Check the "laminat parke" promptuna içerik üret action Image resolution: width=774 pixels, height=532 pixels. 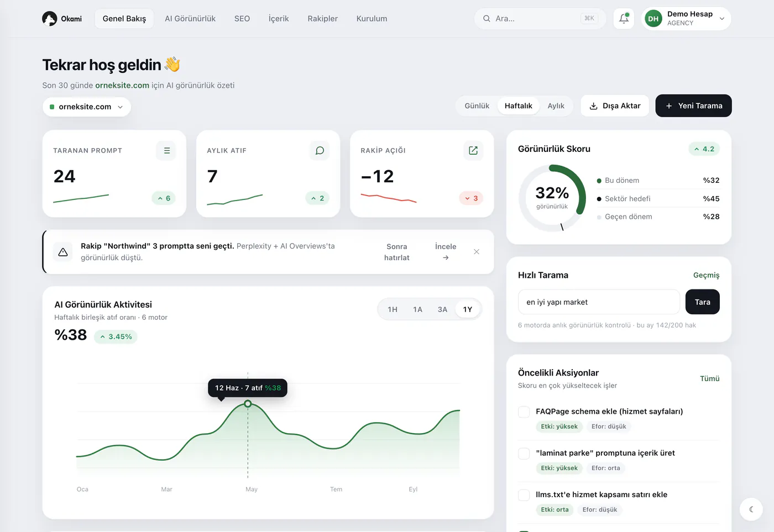coord(524,453)
